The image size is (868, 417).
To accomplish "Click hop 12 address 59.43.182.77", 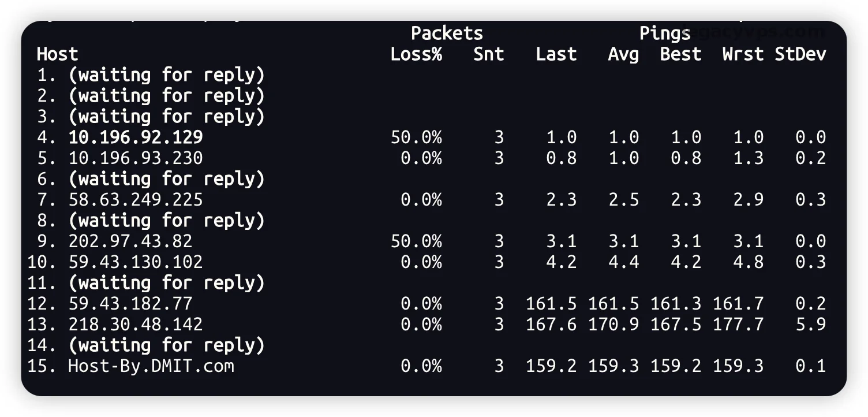I will 130,303.
